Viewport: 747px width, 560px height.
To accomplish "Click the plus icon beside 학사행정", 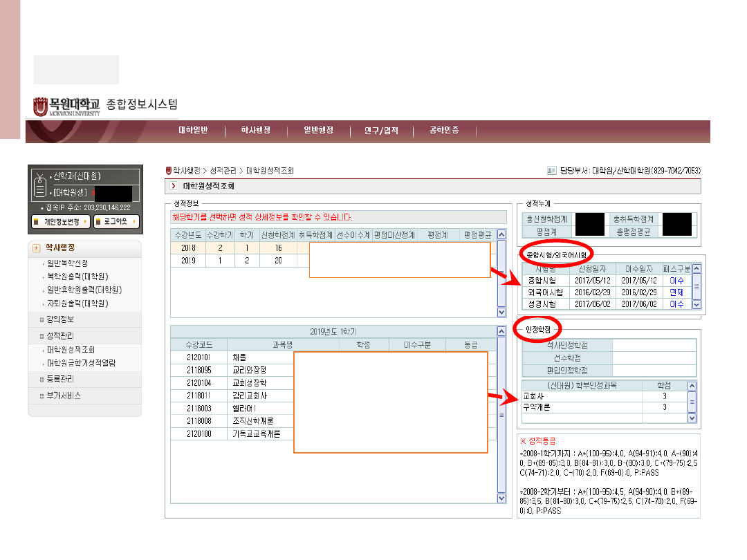I will pos(37,248).
